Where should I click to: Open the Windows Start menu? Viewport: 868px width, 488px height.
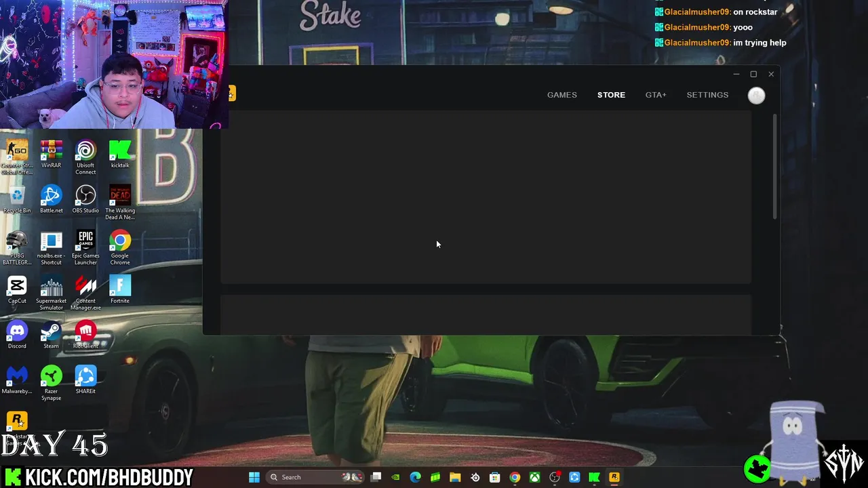pos(254,477)
